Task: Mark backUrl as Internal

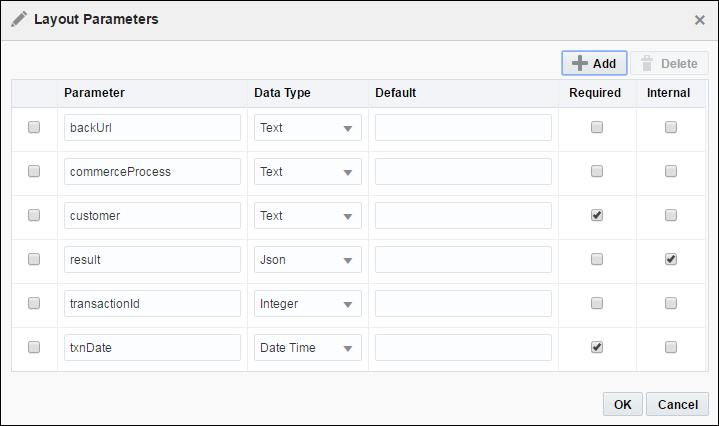Action: coord(671,127)
